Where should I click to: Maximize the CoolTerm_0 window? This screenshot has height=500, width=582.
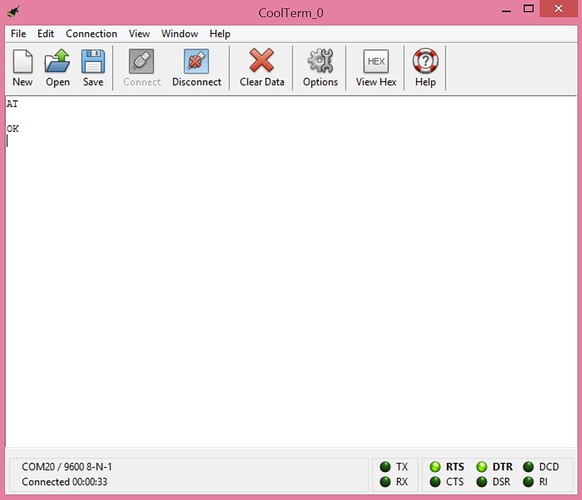coord(529,9)
